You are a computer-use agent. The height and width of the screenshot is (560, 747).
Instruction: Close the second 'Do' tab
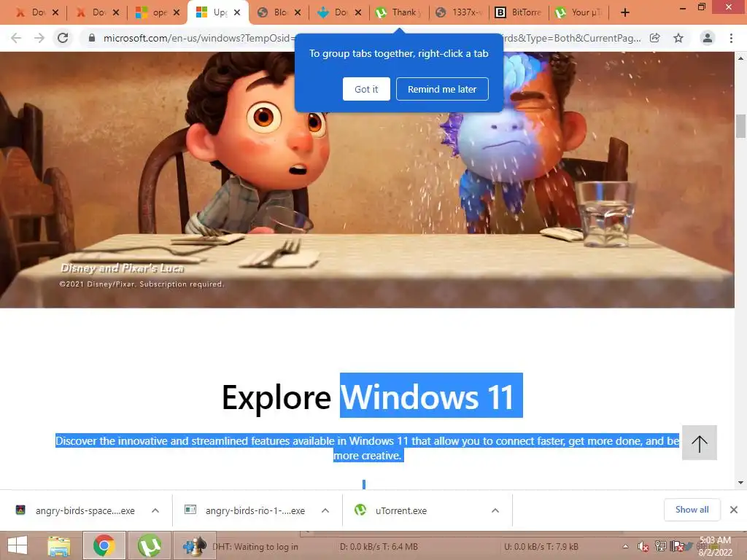click(x=116, y=12)
